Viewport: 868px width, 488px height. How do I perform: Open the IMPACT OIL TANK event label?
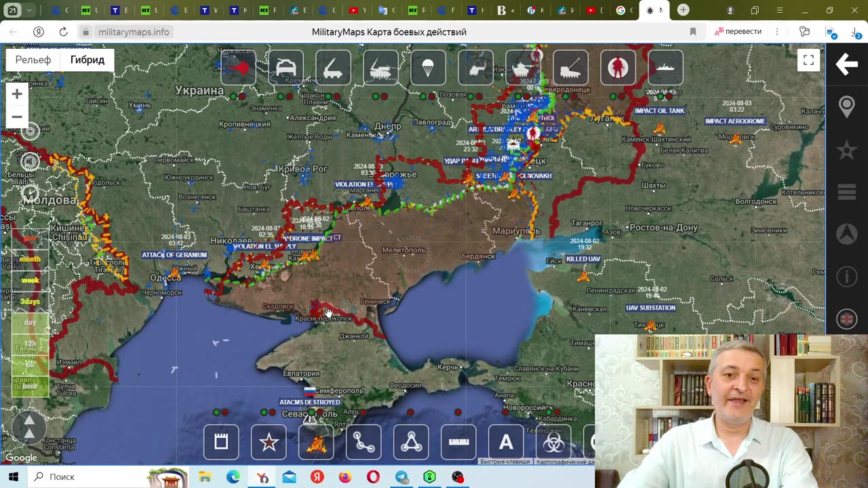point(659,110)
